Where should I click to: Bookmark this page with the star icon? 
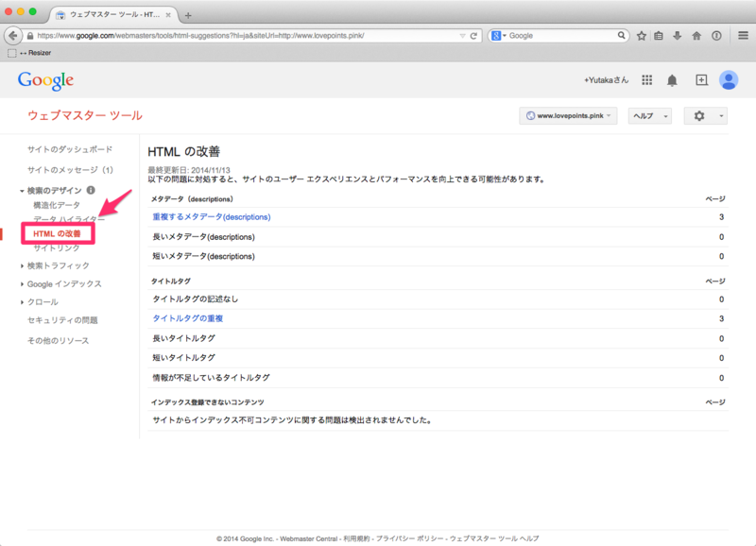642,36
